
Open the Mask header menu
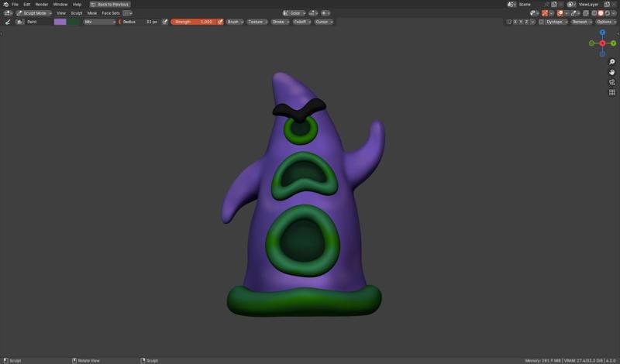click(x=91, y=13)
